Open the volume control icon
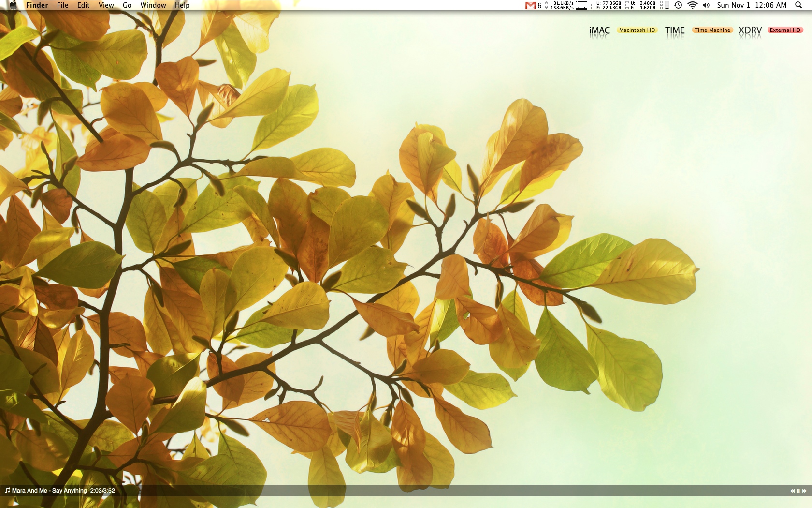 706,5
